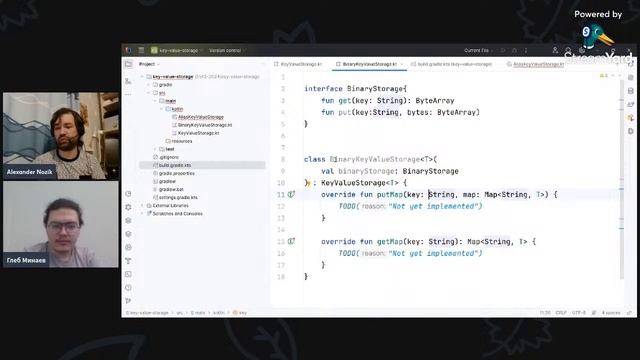Switch to the KeyValueStorage.kt editor tab
Screen dimensions: 640x360
tap(298, 64)
